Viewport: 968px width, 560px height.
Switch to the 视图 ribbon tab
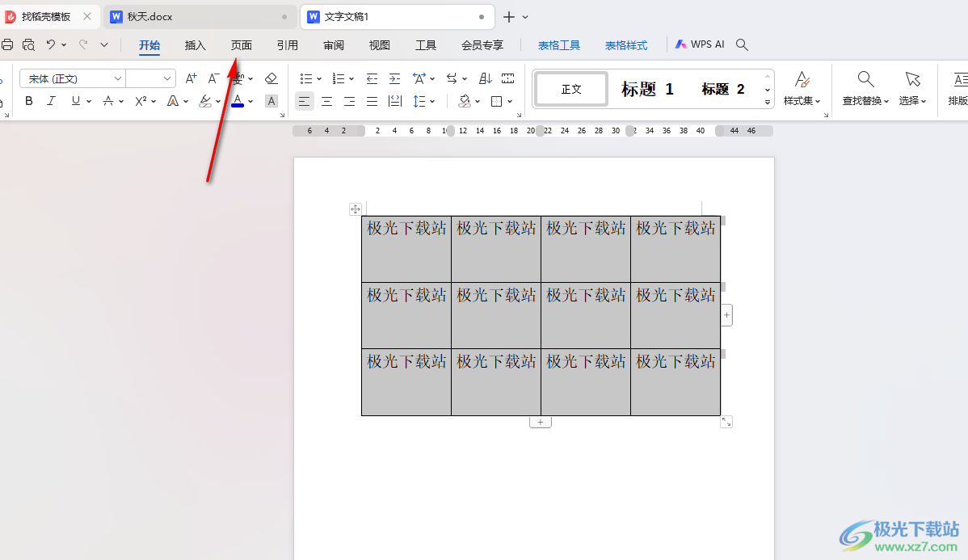point(380,45)
